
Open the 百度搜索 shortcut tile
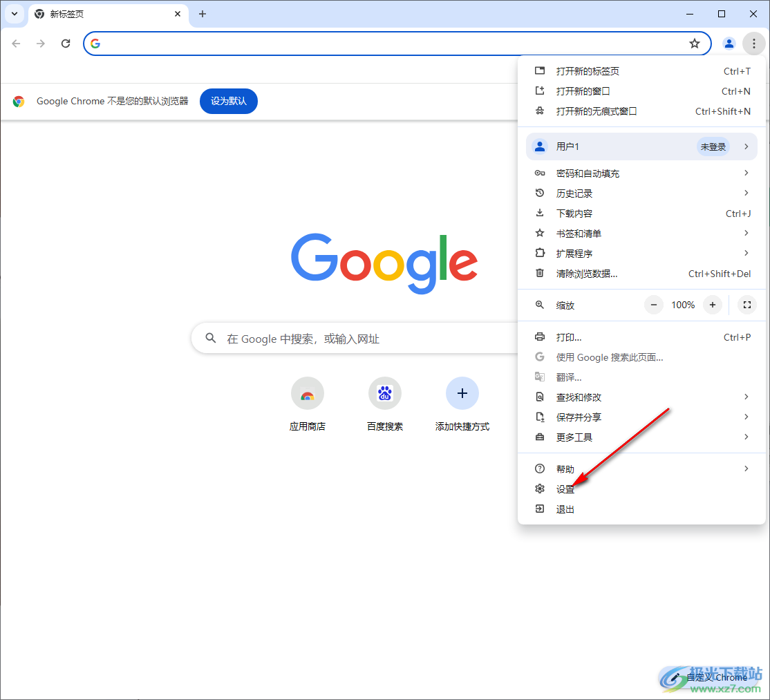[x=385, y=404]
